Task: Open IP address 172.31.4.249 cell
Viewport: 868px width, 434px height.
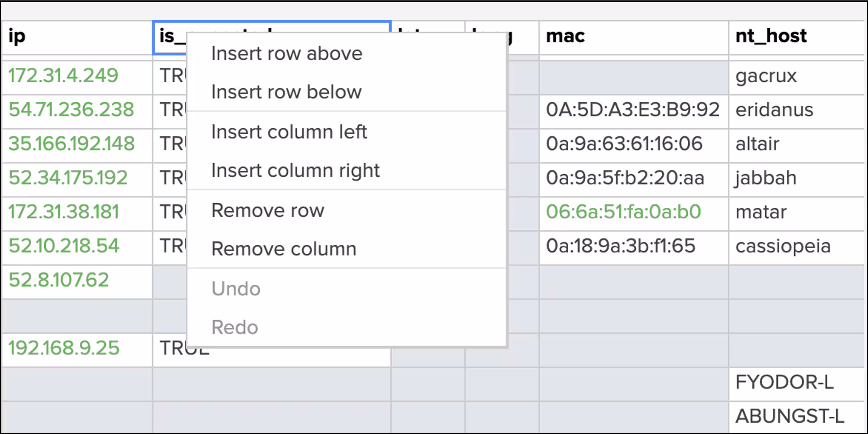Action: (x=63, y=76)
